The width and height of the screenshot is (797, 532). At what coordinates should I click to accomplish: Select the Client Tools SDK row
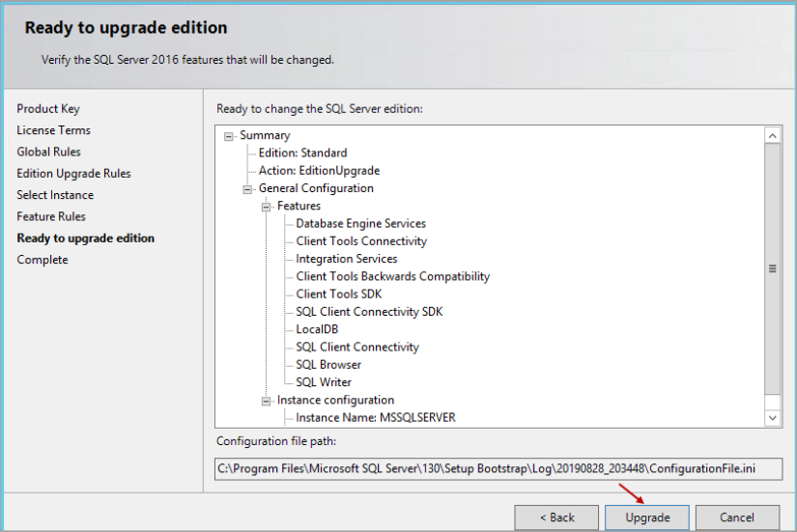pos(338,294)
